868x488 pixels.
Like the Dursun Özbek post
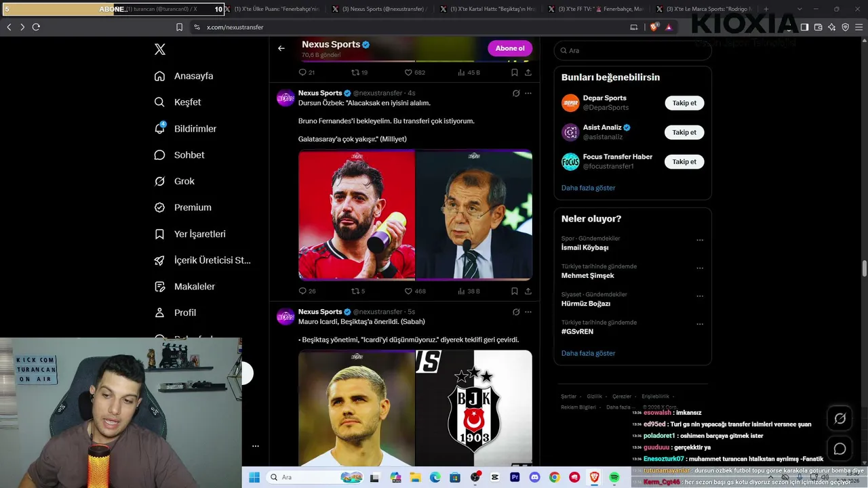415,291
